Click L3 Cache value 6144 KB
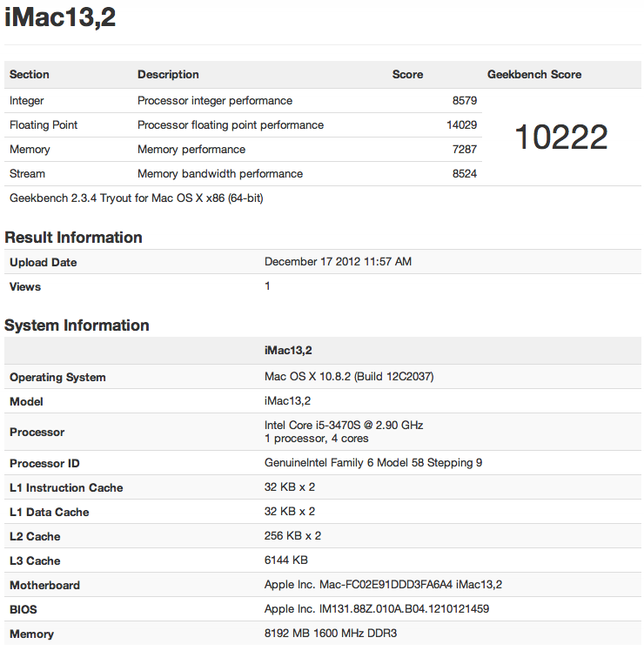Image resolution: width=644 pixels, height=651 pixels. point(286,560)
